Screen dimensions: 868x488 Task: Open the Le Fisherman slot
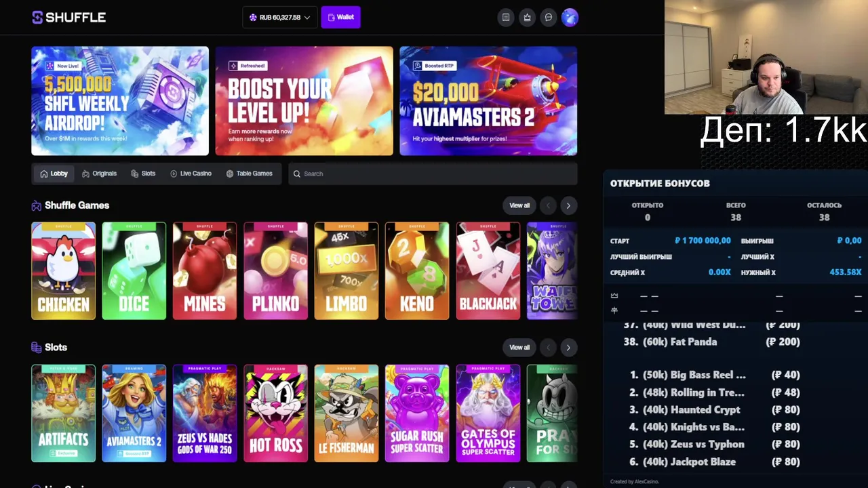[x=347, y=413]
